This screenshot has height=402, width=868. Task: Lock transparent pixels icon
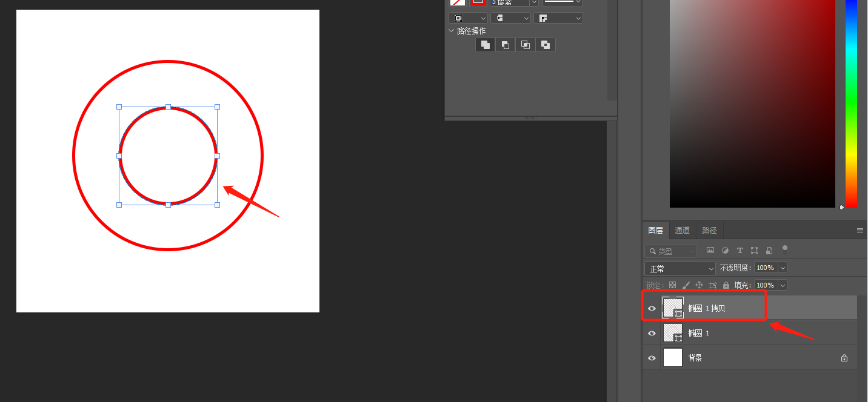point(672,285)
